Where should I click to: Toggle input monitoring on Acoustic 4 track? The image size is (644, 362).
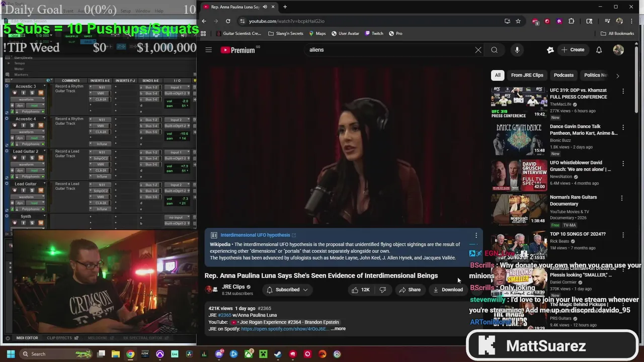pos(24,126)
